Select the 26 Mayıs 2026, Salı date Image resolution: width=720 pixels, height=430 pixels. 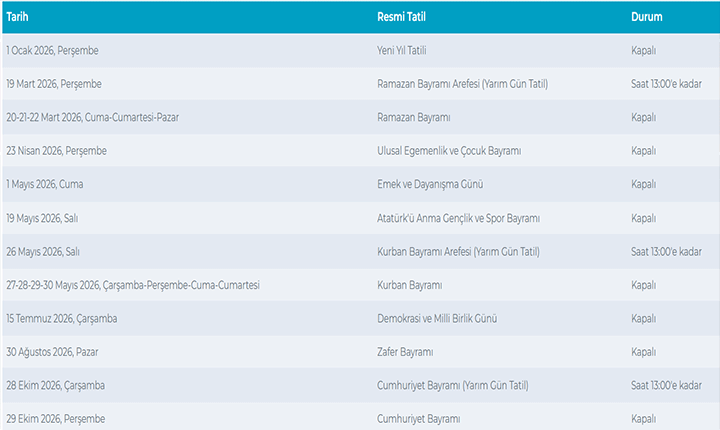click(42, 251)
